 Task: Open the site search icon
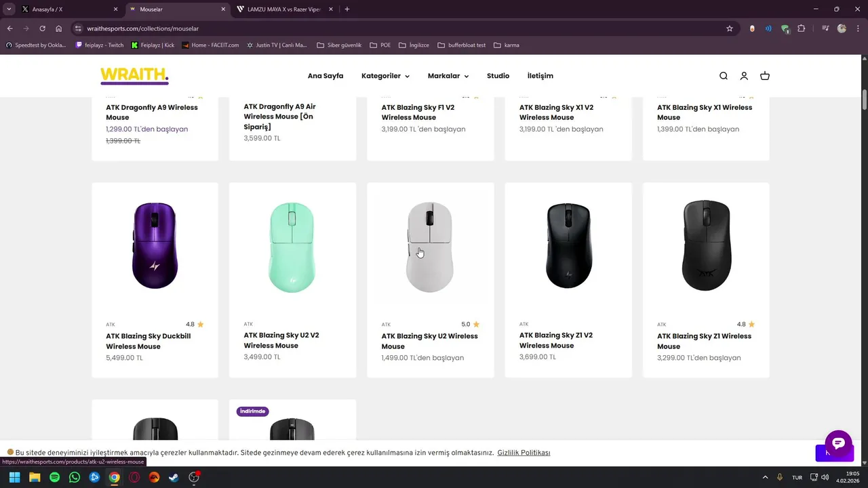723,76
